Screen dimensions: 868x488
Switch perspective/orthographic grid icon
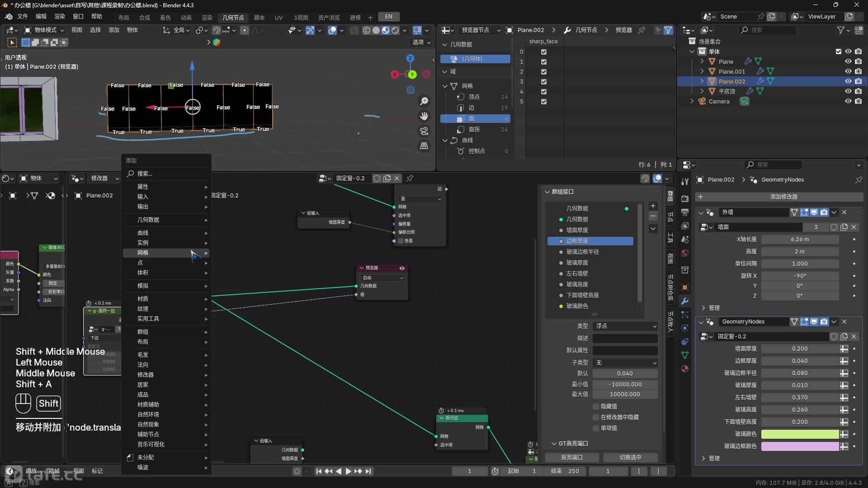pyautogui.click(x=424, y=145)
